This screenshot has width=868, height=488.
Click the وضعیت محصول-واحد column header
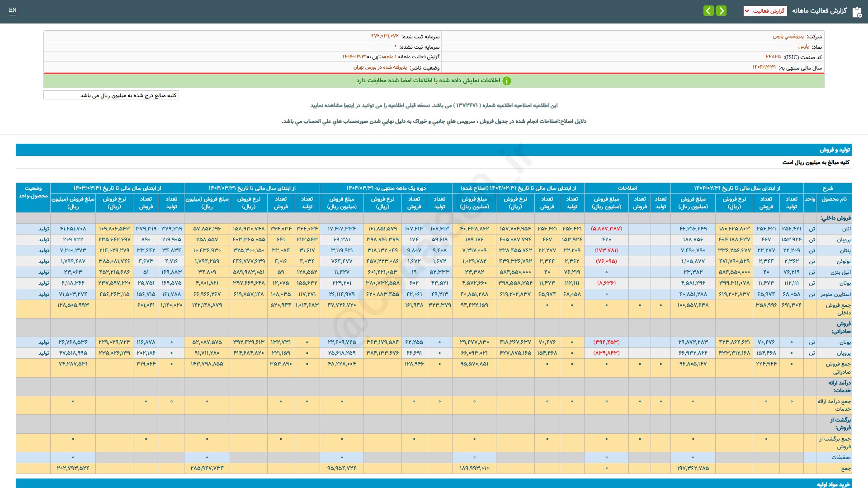(33, 192)
